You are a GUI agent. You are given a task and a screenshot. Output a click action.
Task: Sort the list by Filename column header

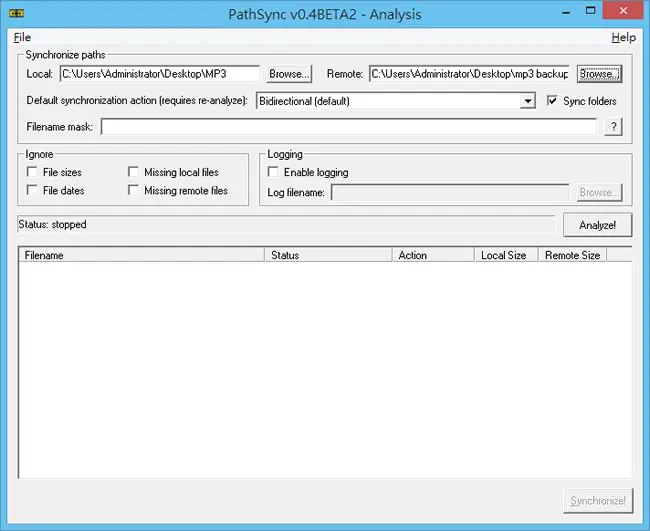141,255
